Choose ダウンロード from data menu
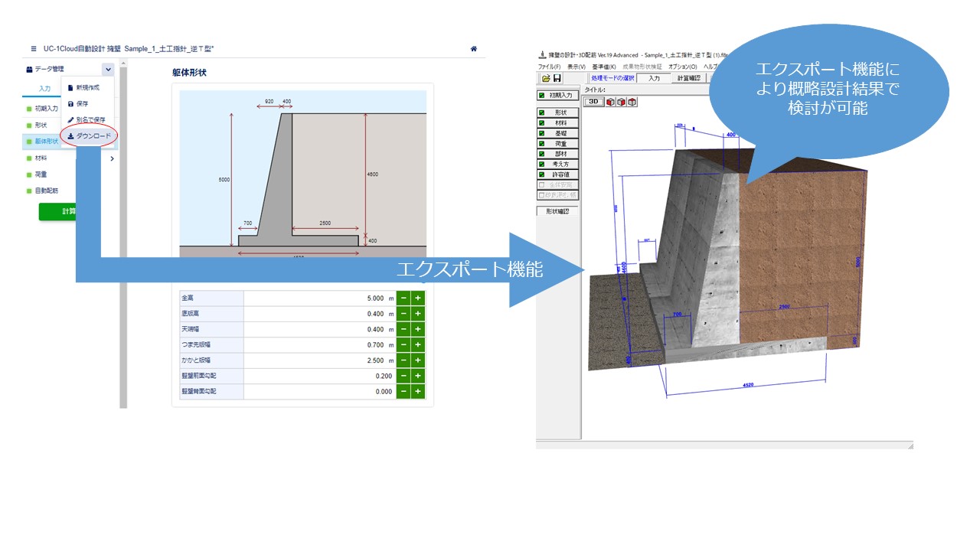The width and height of the screenshot is (980, 551). click(89, 136)
